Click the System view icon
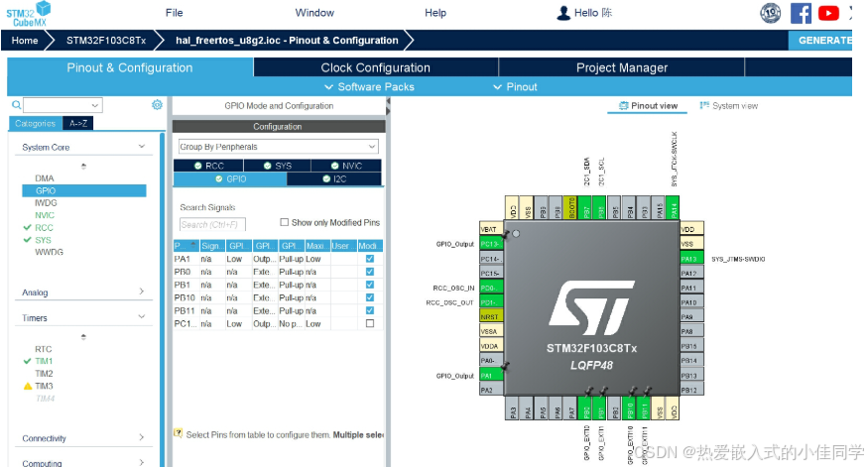Image resolution: width=868 pixels, height=467 pixels. [x=704, y=105]
